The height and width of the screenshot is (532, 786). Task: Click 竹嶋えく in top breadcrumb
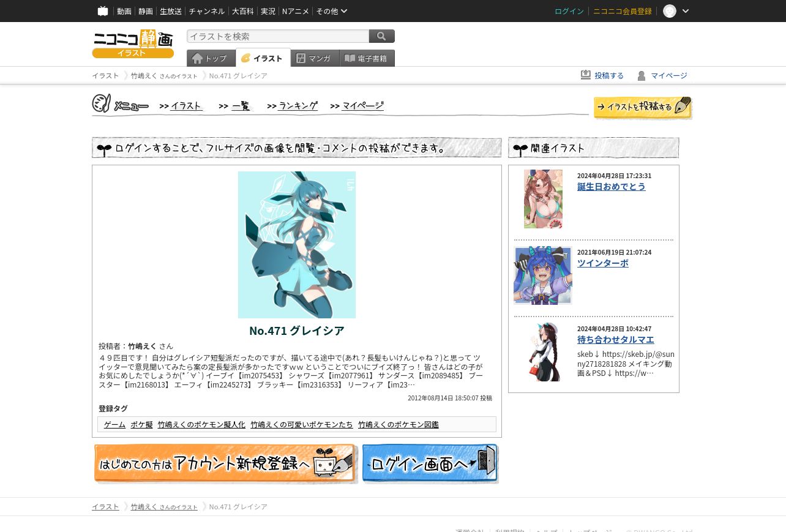[x=144, y=76]
